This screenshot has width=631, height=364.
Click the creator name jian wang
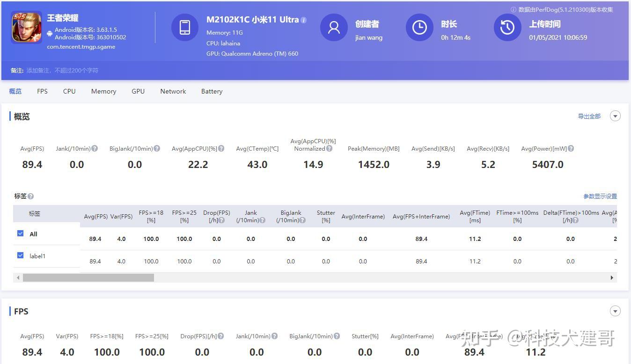[369, 37]
